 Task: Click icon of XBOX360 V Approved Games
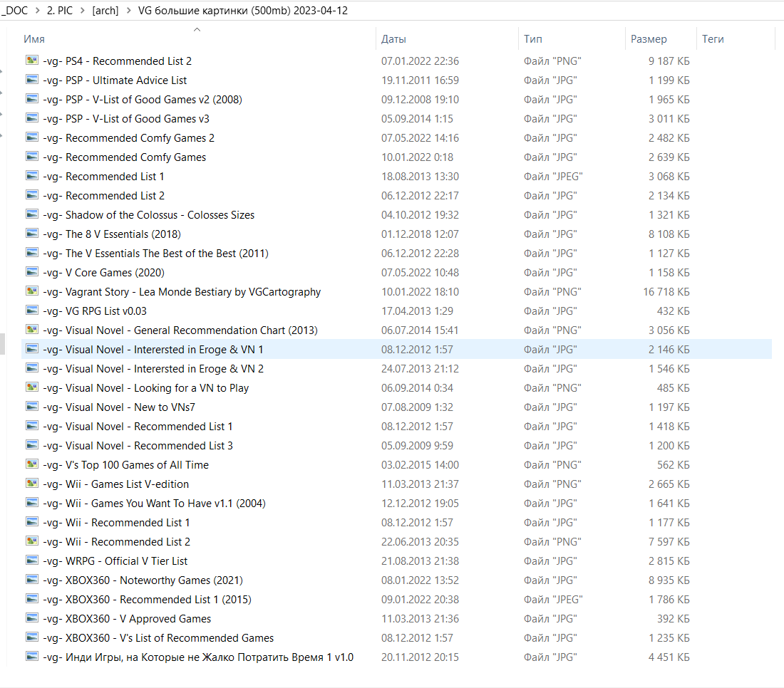[x=32, y=618]
